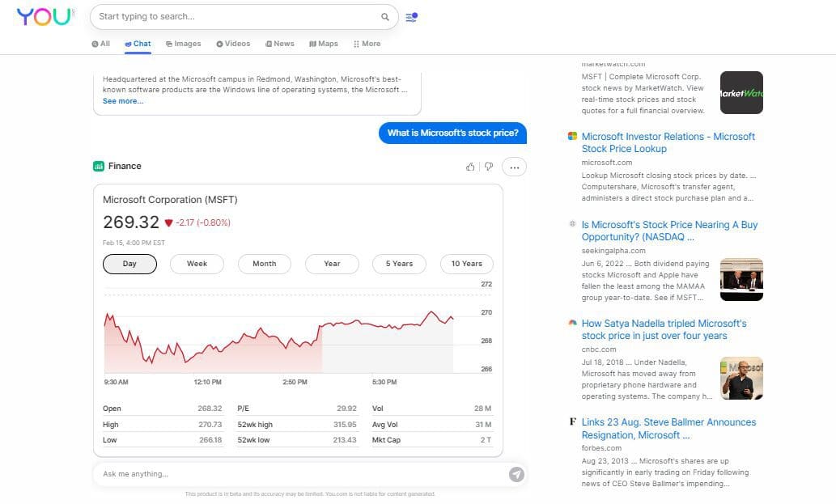Select the Day chart range

pos(129,264)
